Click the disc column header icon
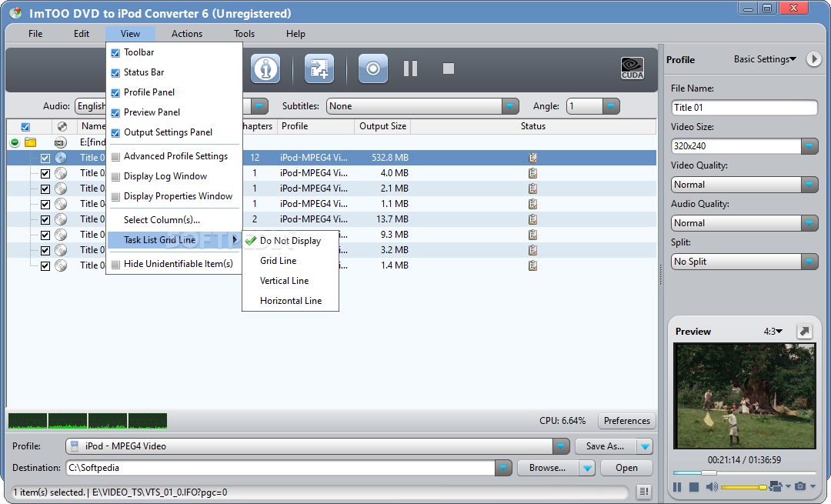This screenshot has width=831, height=504. (62, 126)
